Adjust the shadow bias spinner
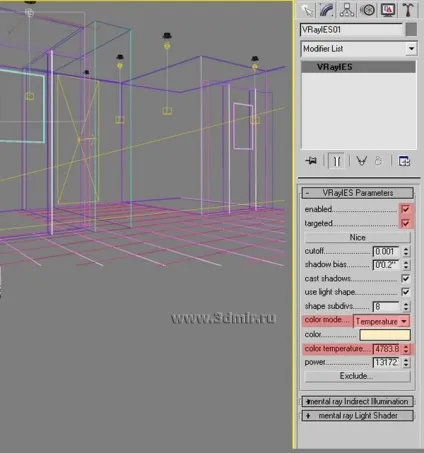Viewport: 424px width, 453px height. click(406, 265)
